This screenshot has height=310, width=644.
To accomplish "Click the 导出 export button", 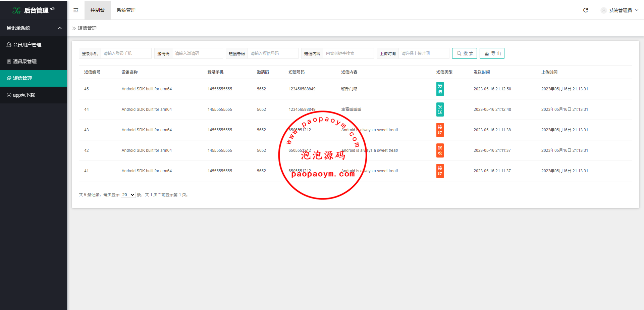I will [492, 53].
